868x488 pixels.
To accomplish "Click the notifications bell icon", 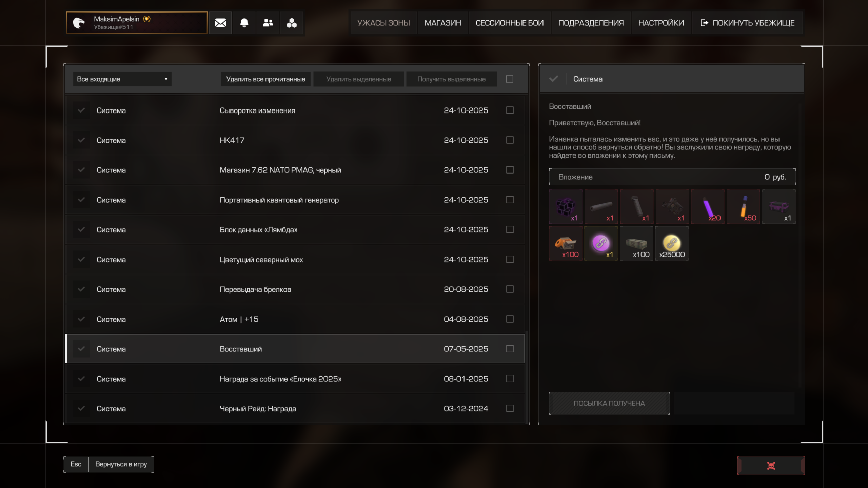I will [244, 23].
